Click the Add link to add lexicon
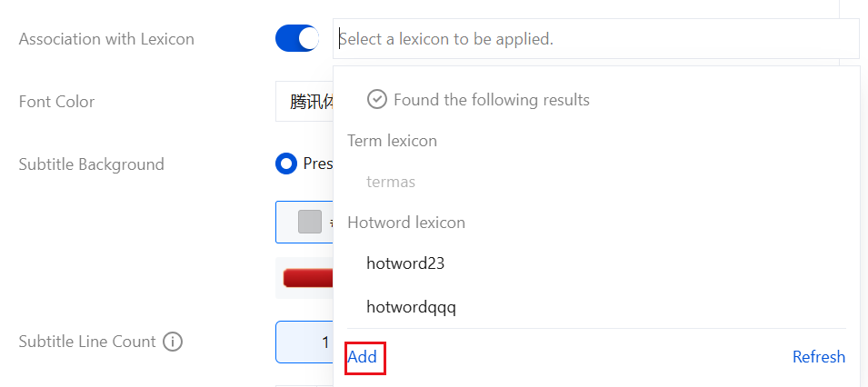The width and height of the screenshot is (868, 387). pos(362,357)
